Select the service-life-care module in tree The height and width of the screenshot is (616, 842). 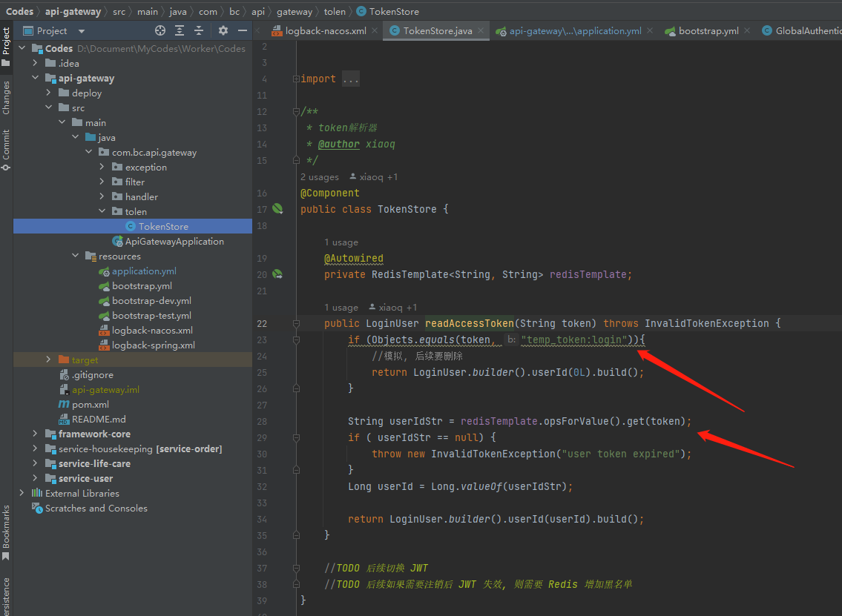click(x=88, y=463)
